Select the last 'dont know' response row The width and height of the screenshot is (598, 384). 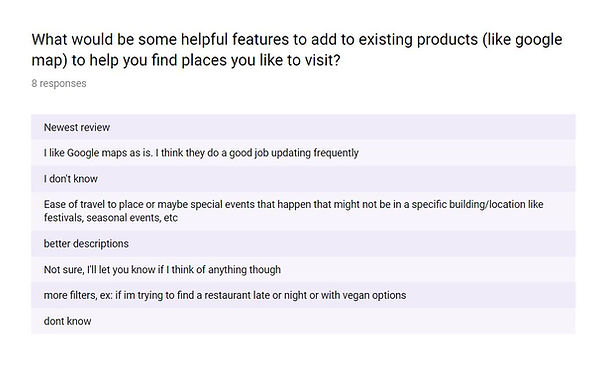pyautogui.click(x=303, y=321)
